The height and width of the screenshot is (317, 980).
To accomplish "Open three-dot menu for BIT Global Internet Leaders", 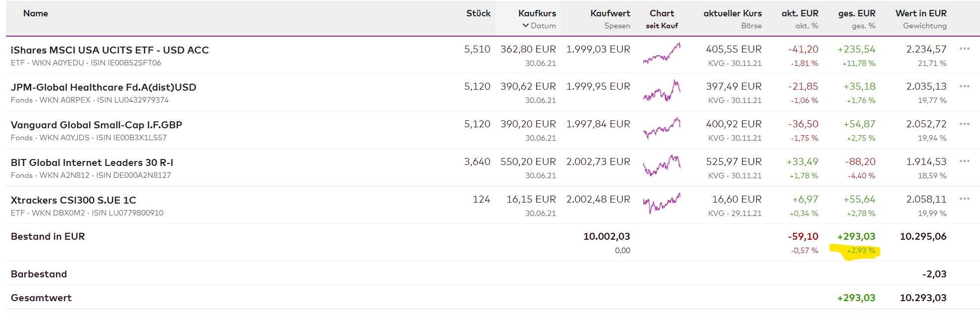I will click(x=964, y=161).
